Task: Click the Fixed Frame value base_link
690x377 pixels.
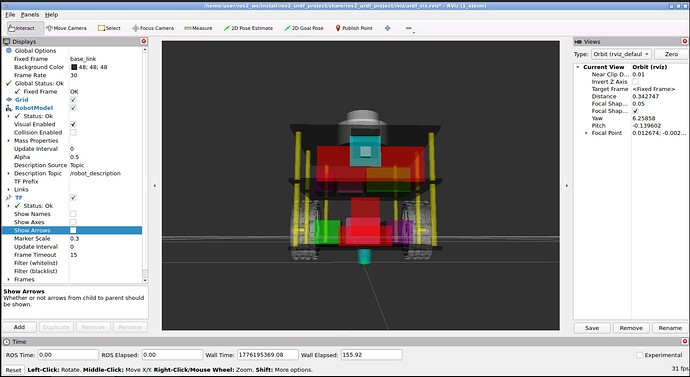Action: (83, 59)
